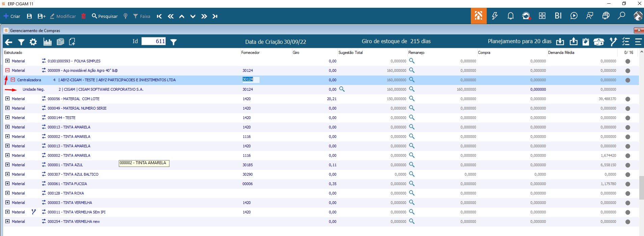Open the hamburger menu at the toolbar's right end

(x=638, y=42)
